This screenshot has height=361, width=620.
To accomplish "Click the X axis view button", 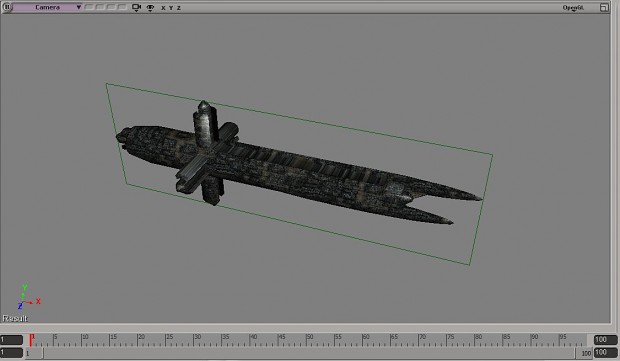I will pos(163,8).
